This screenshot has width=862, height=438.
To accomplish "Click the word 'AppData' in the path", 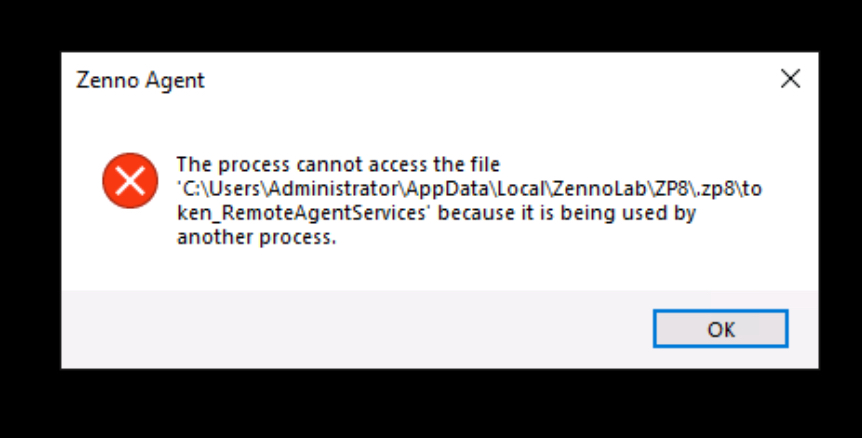I will click(447, 188).
